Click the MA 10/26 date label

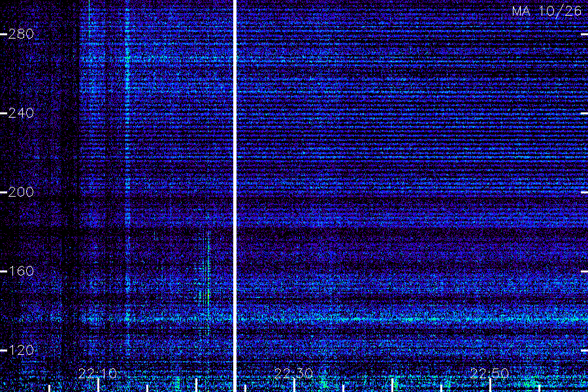click(x=547, y=11)
